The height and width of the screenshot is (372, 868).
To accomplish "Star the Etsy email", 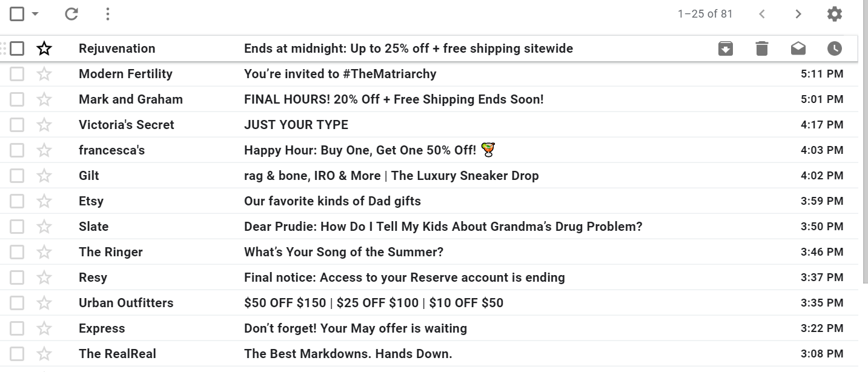I will click(44, 201).
